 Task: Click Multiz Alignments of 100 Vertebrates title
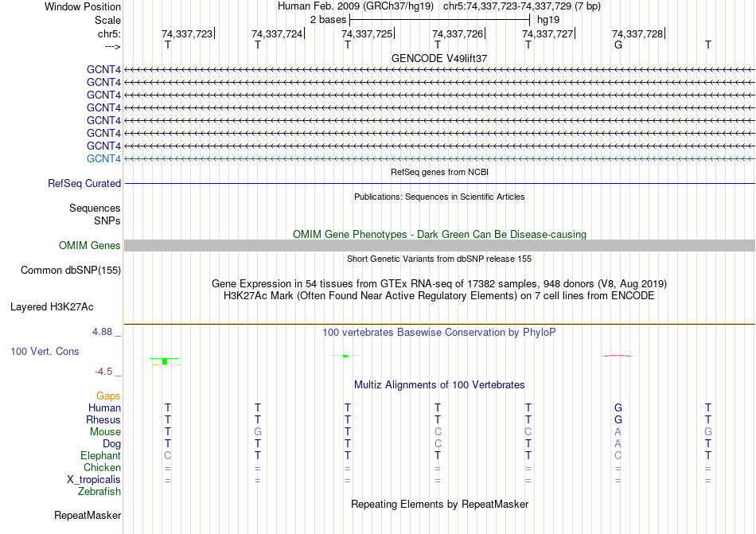coord(439,384)
